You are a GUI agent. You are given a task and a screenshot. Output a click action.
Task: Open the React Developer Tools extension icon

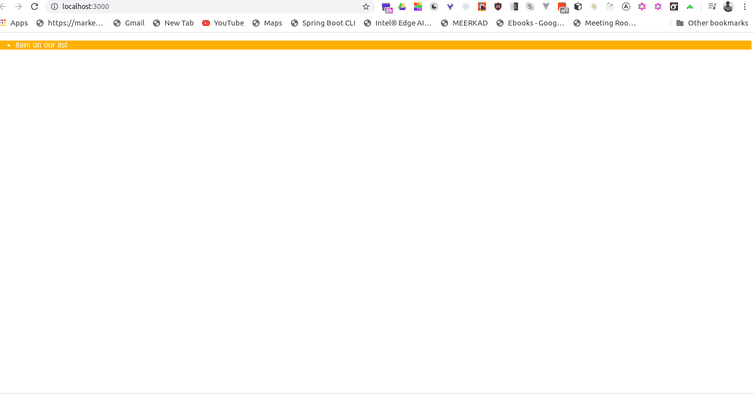(x=465, y=7)
